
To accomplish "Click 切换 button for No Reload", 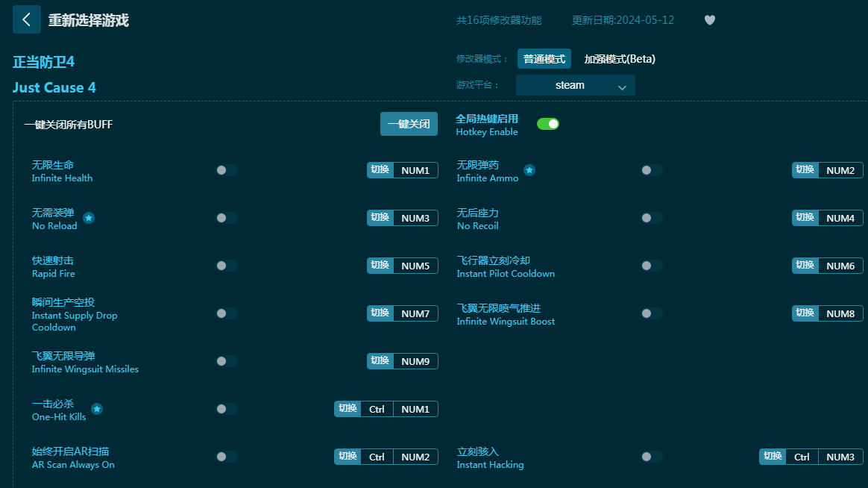I will pyautogui.click(x=380, y=218).
